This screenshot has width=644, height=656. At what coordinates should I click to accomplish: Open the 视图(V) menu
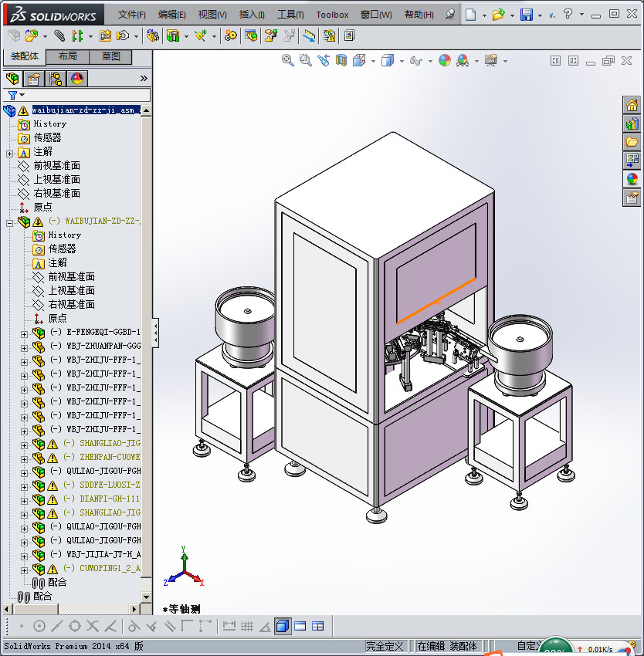(x=212, y=15)
